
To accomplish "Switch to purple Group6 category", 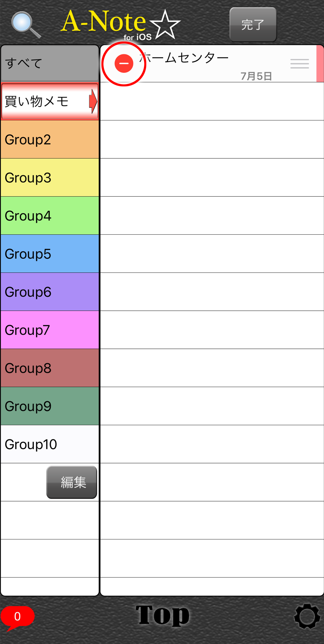I will coord(50,292).
